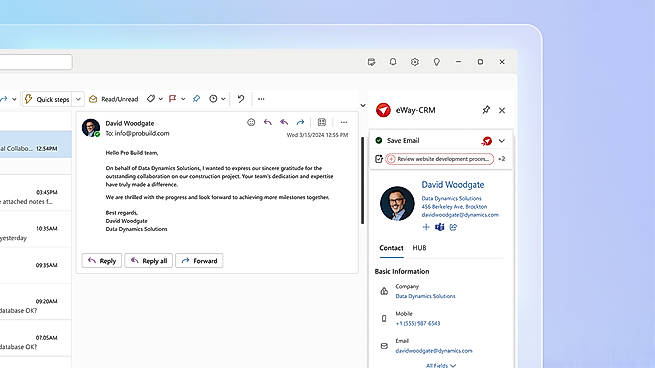This screenshot has width=655, height=368.
Task: Open the 07:05AM database OK email
Action: click(36, 338)
